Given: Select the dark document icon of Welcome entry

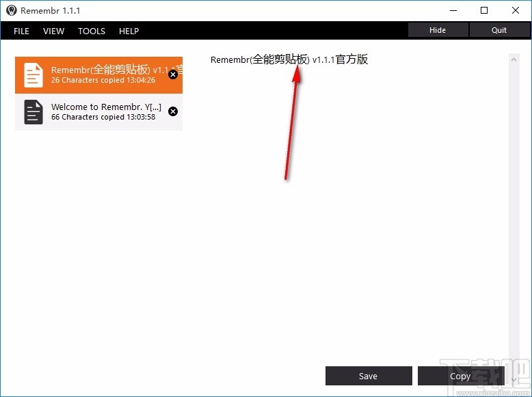Looking at the screenshot, I should click(34, 112).
